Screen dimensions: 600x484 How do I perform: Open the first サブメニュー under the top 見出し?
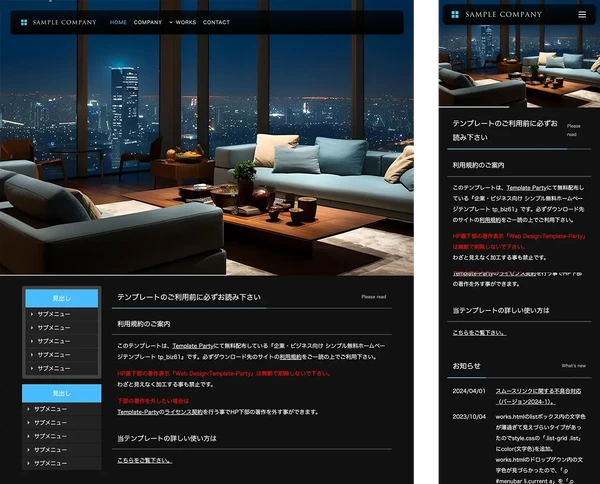tap(62, 314)
